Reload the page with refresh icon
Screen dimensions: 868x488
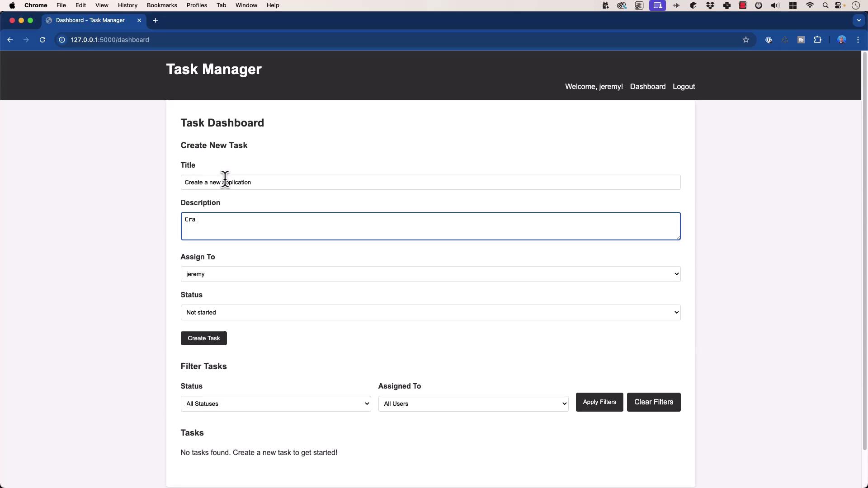[42, 40]
